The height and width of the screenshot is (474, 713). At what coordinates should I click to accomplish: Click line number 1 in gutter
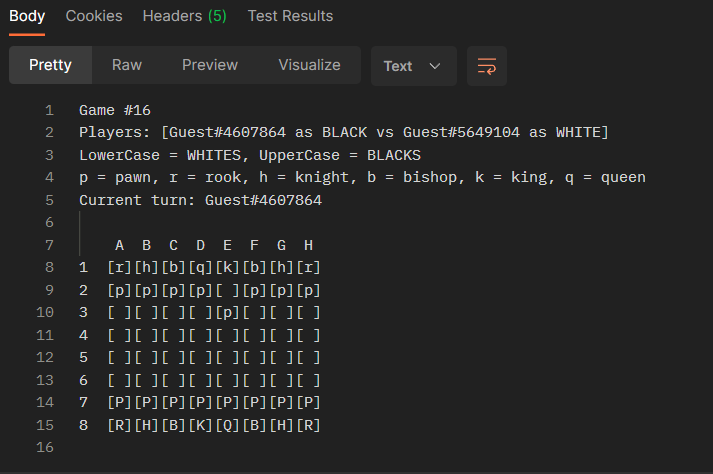coord(49,110)
